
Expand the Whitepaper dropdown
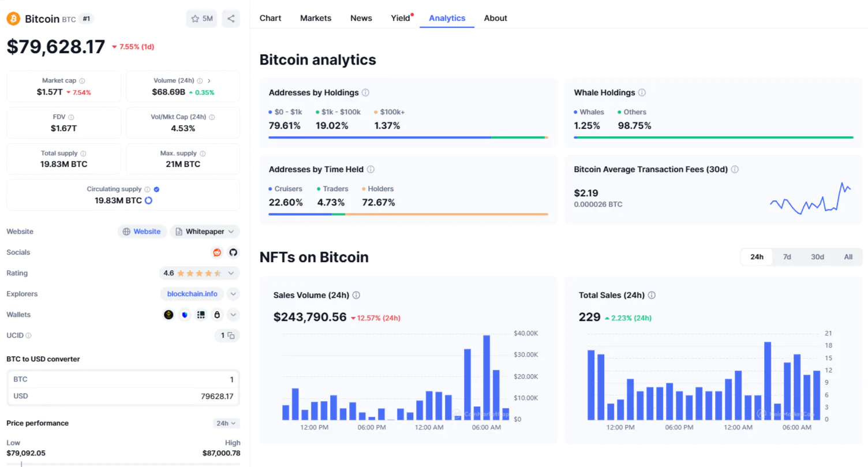point(205,231)
